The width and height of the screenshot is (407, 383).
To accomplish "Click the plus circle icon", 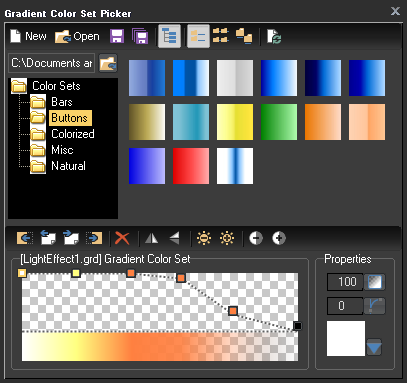I will pos(279,238).
